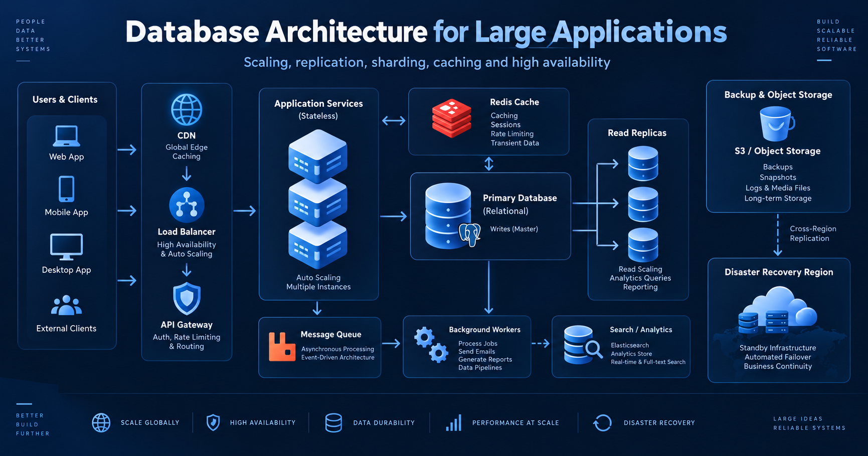This screenshot has height=456, width=868.
Task: Click the API Gateway shield icon
Action: 187,298
